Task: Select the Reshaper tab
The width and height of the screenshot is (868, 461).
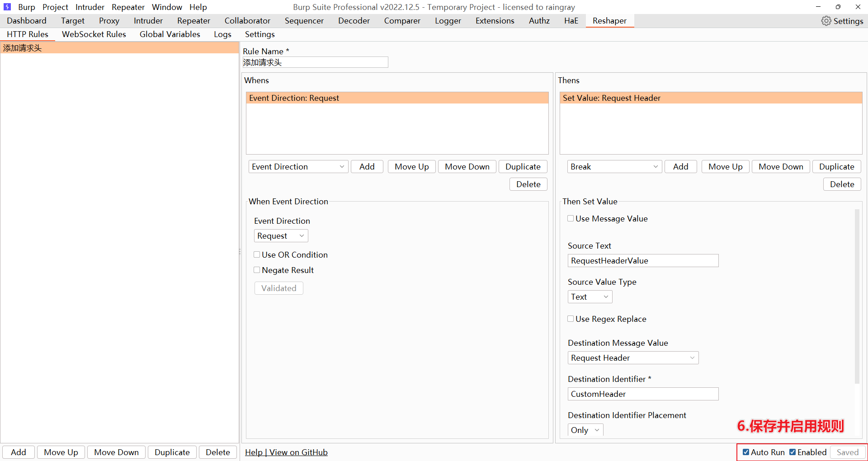Action: click(x=609, y=21)
